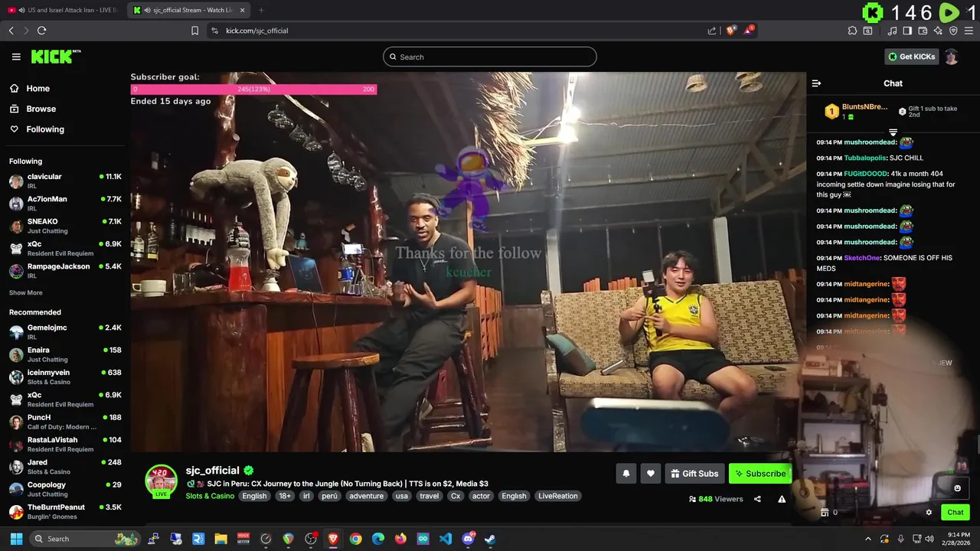Click the 18+ tag
Image resolution: width=980 pixels, height=551 pixels.
pyautogui.click(x=285, y=496)
